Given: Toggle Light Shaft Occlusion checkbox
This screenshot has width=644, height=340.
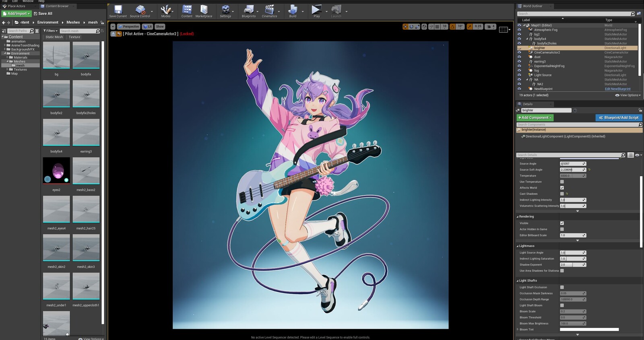Looking at the screenshot, I should tap(562, 287).
